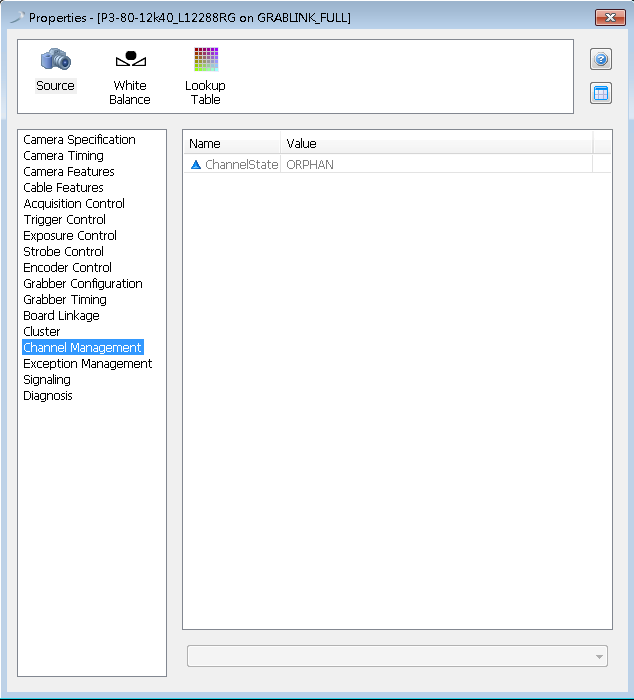Click the Name column header
The width and height of the screenshot is (634, 700).
[232, 143]
